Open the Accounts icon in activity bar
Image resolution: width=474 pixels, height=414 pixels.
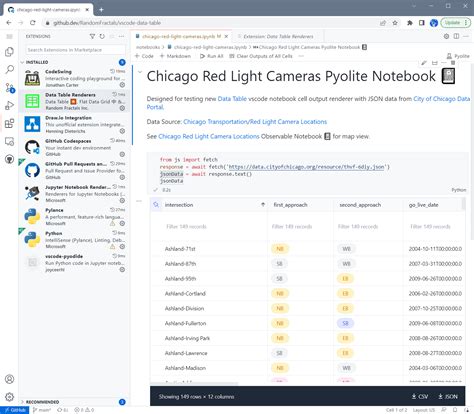(x=10, y=379)
